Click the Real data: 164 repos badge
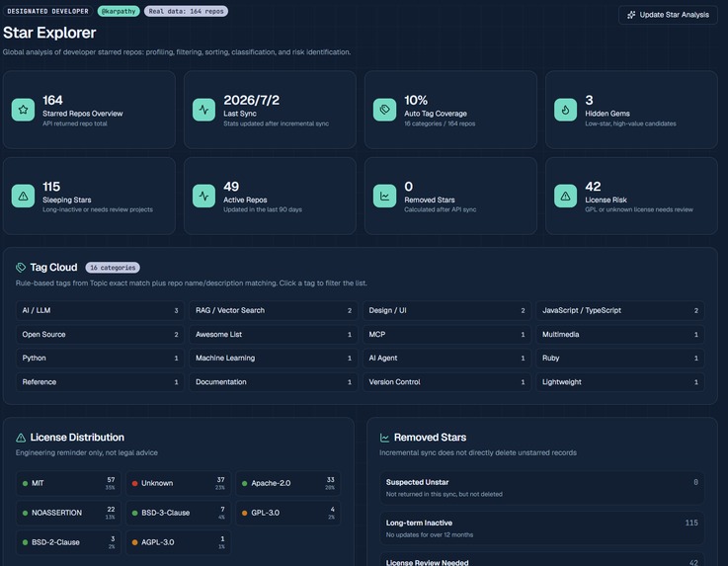The image size is (728, 566). 186,11
